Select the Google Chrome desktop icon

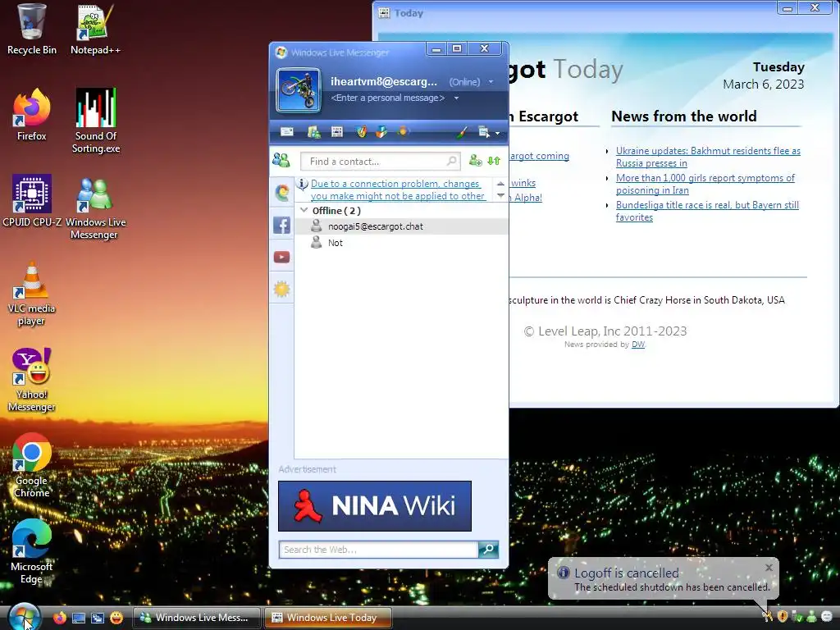(32, 466)
